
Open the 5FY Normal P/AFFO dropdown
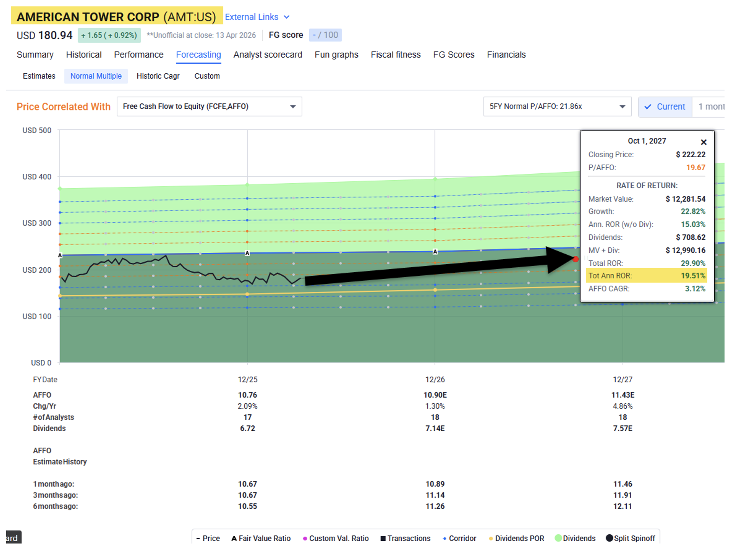557,107
